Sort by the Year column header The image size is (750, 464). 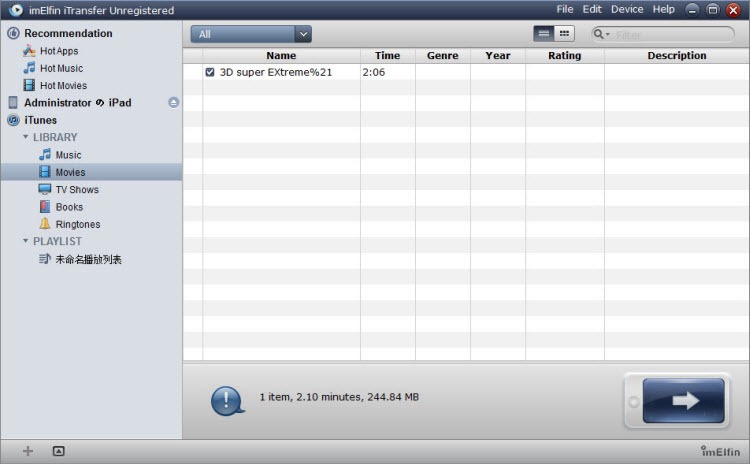497,55
